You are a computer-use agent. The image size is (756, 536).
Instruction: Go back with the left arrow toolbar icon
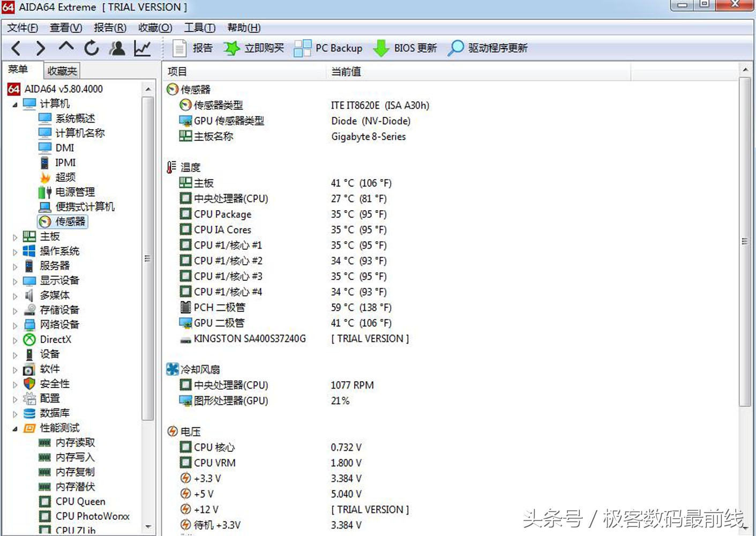tap(16, 48)
